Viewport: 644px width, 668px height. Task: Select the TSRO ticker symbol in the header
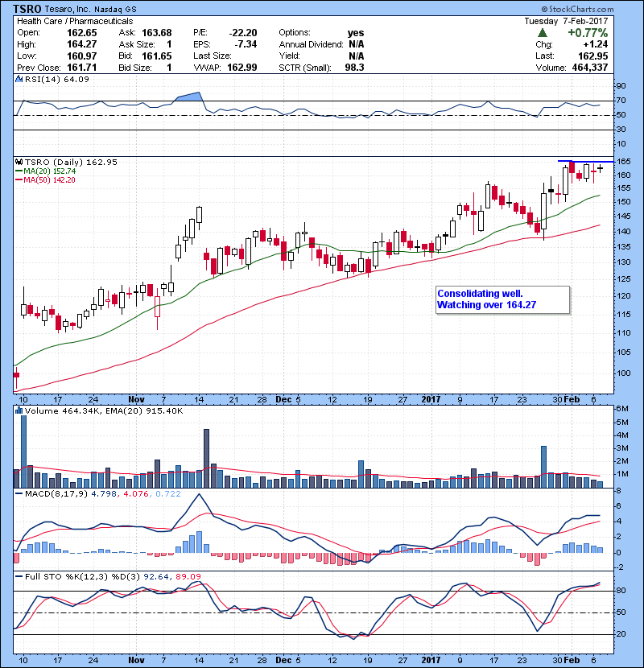coord(27,9)
